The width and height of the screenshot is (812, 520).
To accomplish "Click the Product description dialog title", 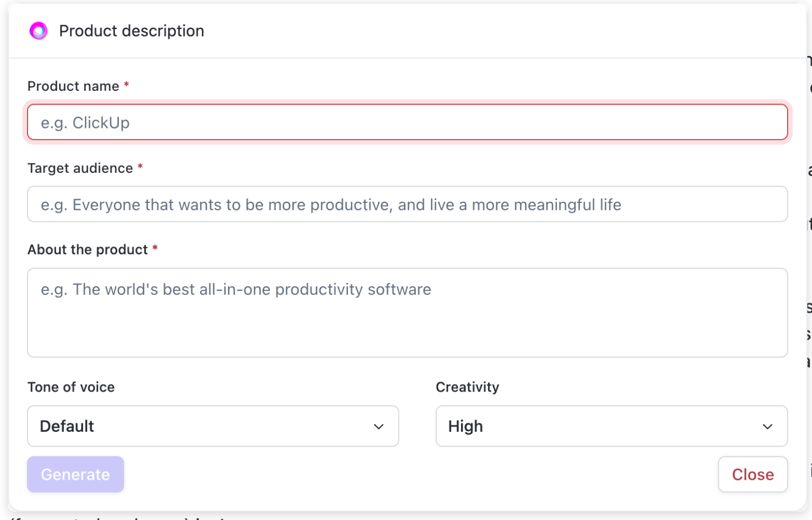I will 131,31.
